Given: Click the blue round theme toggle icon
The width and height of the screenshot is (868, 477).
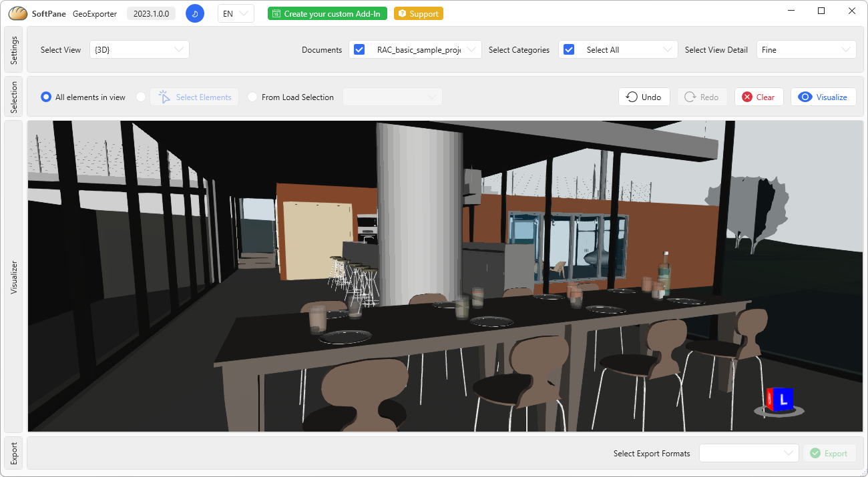Looking at the screenshot, I should [x=195, y=13].
